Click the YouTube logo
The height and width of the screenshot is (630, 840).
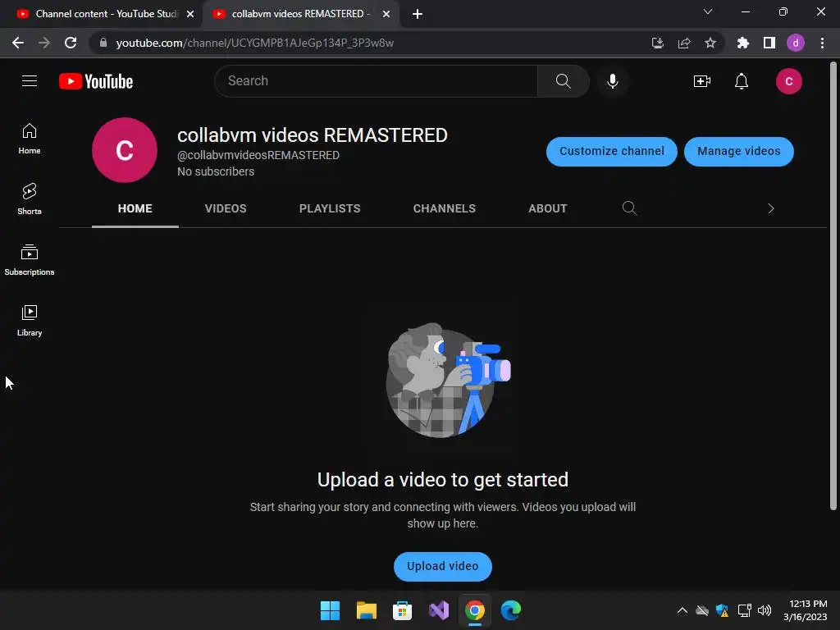click(x=96, y=81)
